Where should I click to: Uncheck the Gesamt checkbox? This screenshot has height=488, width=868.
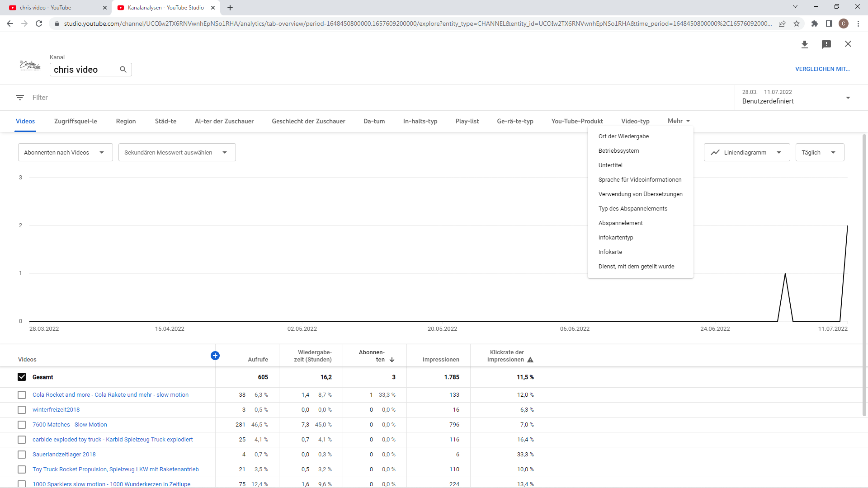[x=22, y=377]
